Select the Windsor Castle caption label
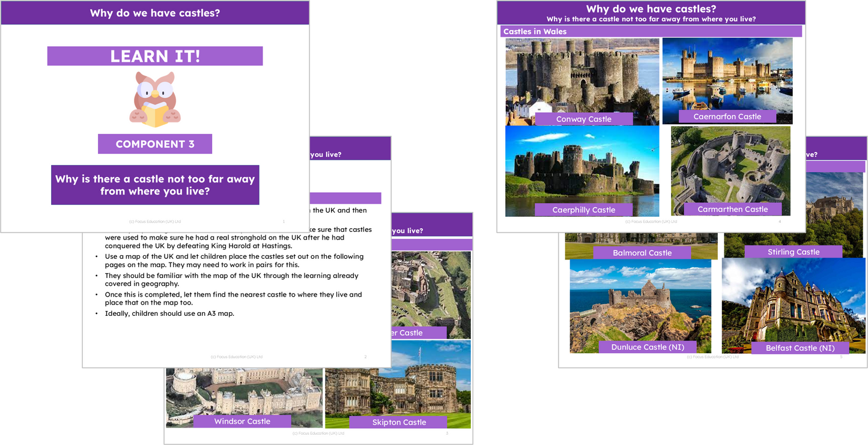 [242, 421]
